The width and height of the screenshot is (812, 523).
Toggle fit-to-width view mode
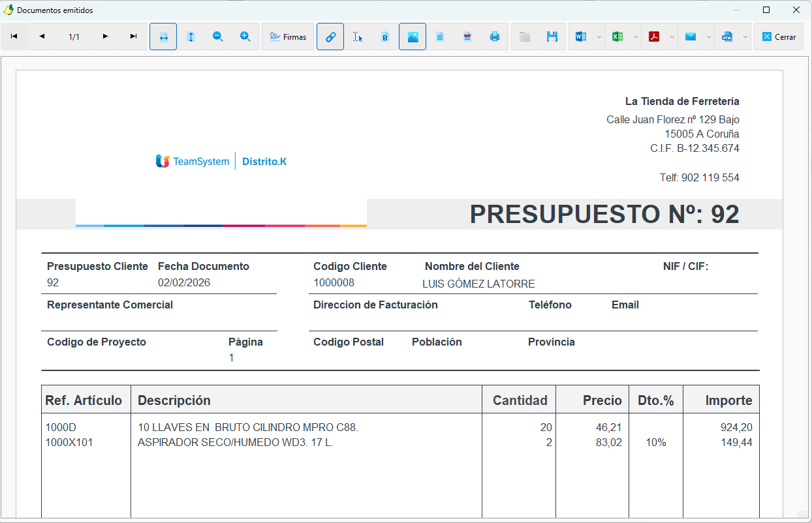pos(163,37)
